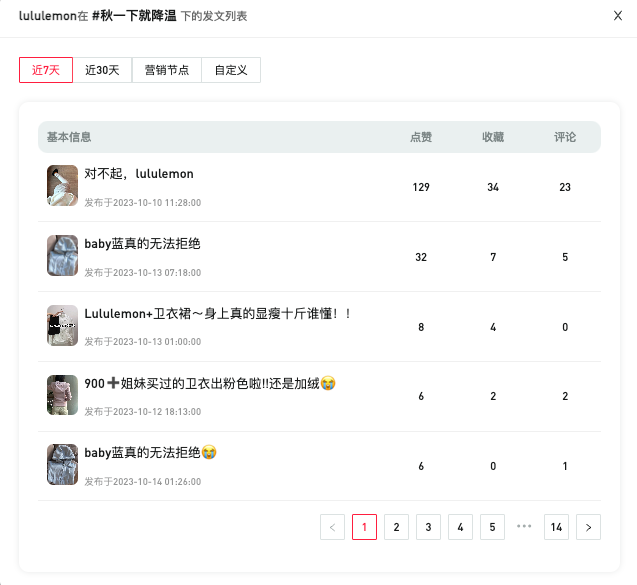The height and width of the screenshot is (585, 637).
Task: Jump to page 5
Action: pyautogui.click(x=492, y=527)
